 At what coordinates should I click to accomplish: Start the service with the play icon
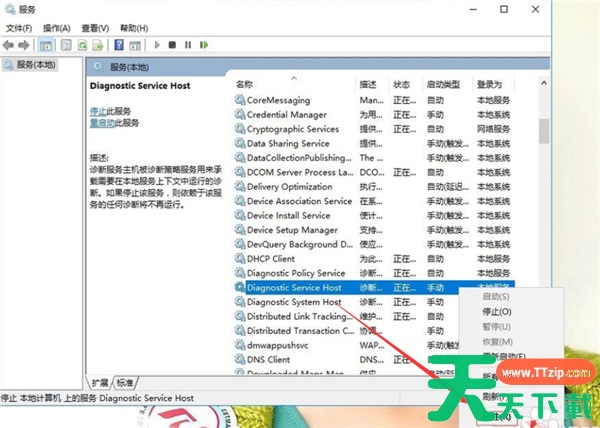157,45
